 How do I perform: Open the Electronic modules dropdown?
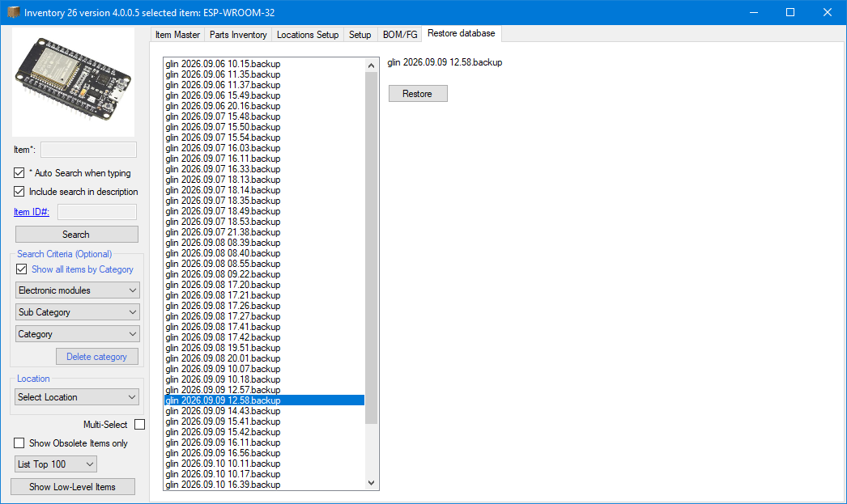[78, 290]
